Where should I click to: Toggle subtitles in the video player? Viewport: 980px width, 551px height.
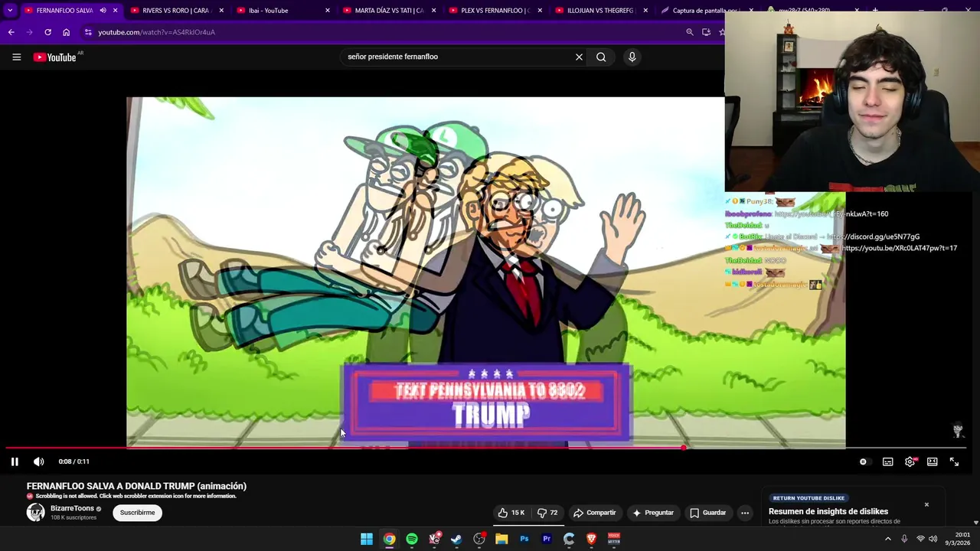(887, 461)
